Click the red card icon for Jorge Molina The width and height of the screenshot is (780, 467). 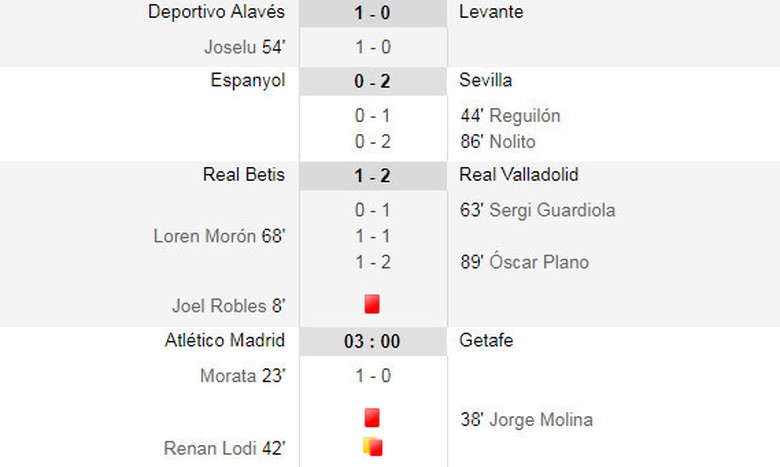point(372,418)
